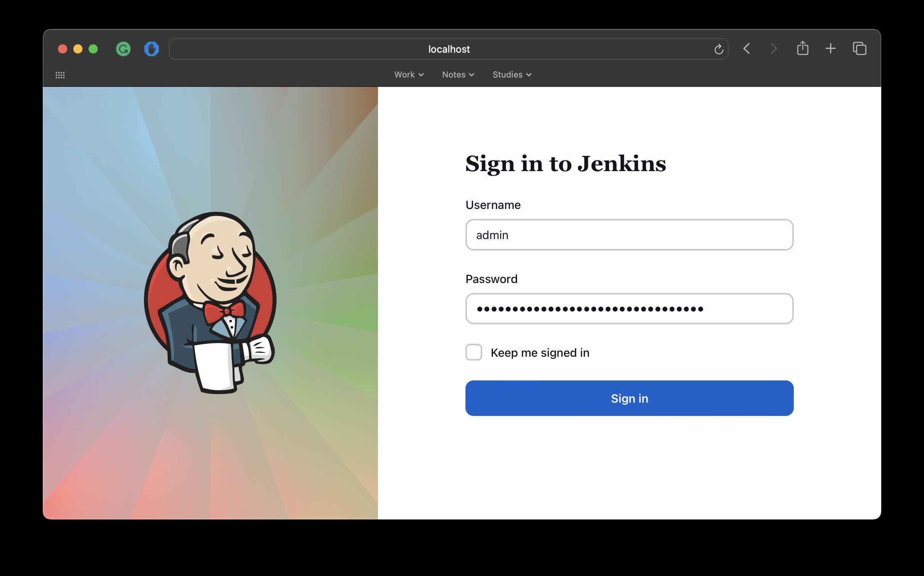Select the admin username field
The width and height of the screenshot is (924, 576).
629,235
